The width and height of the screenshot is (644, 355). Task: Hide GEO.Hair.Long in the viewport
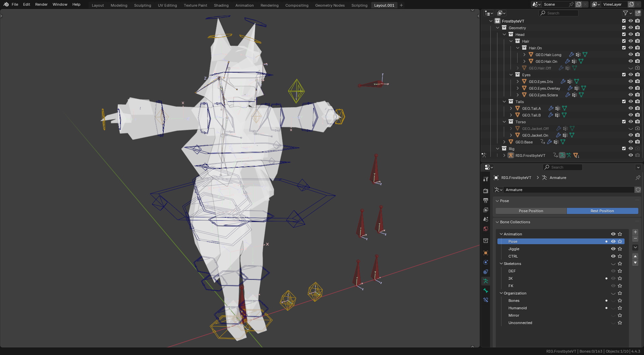tap(631, 54)
